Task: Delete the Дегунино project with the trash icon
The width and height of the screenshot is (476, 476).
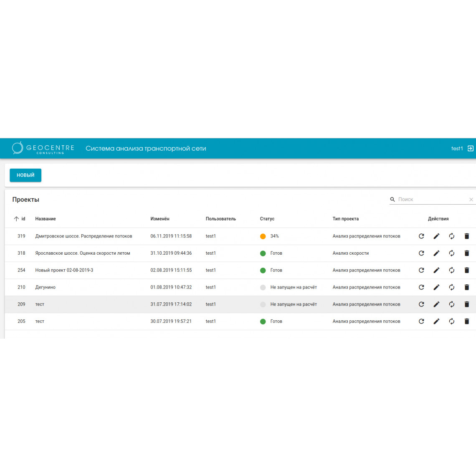Action: tap(467, 287)
